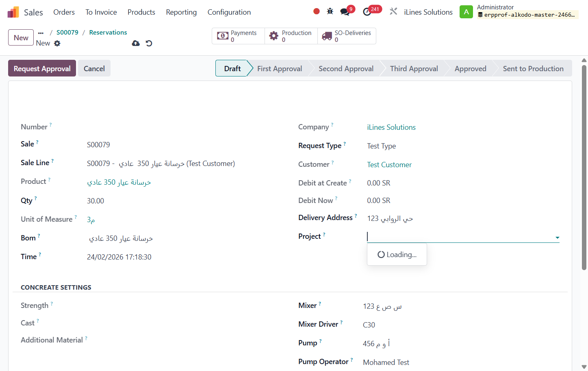The width and height of the screenshot is (588, 371).
Task: Open the Administrator avatar icon
Action: [x=466, y=12]
